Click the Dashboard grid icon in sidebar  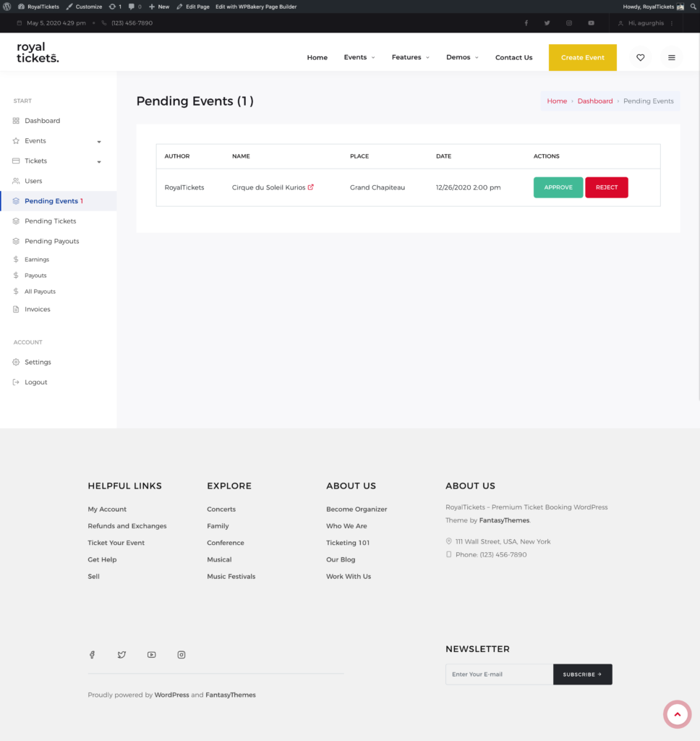(16, 121)
